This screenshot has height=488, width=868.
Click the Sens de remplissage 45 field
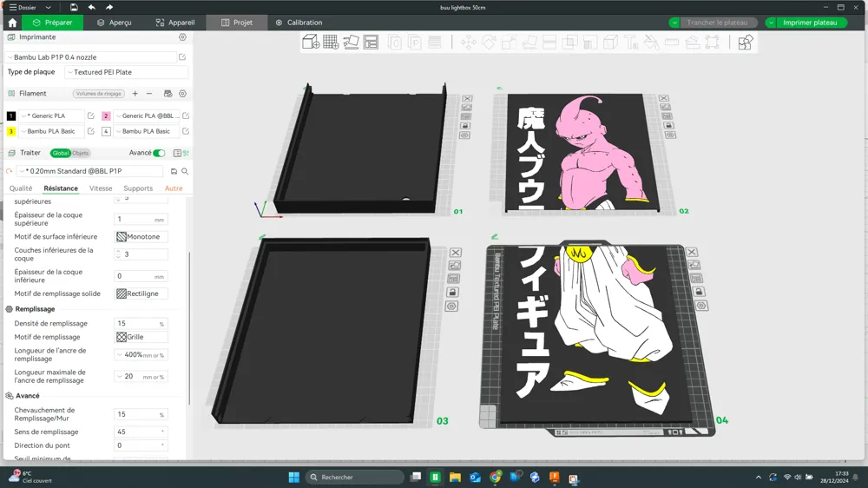(x=141, y=432)
